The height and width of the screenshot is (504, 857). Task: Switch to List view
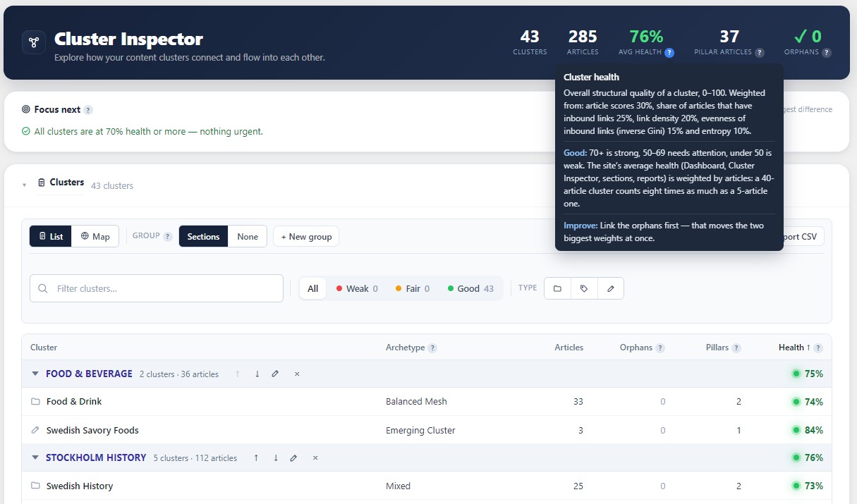[x=51, y=236]
